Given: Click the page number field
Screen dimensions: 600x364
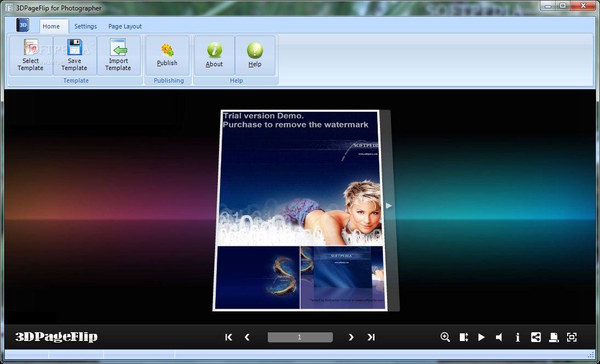Looking at the screenshot, I should click(300, 337).
